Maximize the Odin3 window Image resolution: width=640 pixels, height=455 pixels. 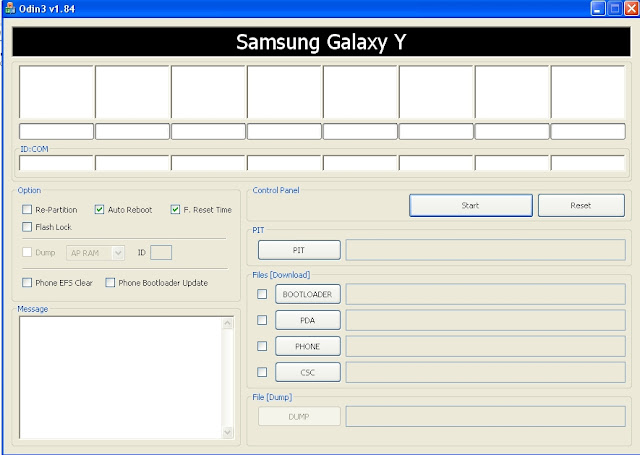coord(615,8)
